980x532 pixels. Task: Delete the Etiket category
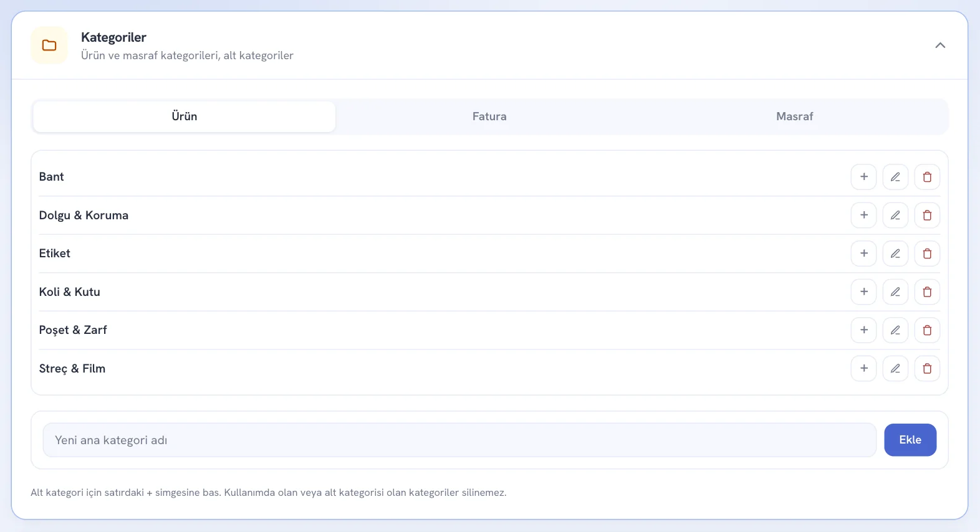click(x=927, y=254)
